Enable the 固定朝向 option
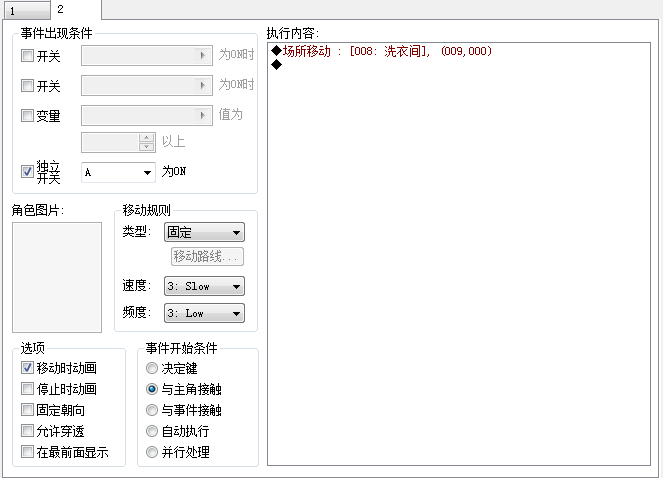The image size is (663, 478). coord(27,410)
